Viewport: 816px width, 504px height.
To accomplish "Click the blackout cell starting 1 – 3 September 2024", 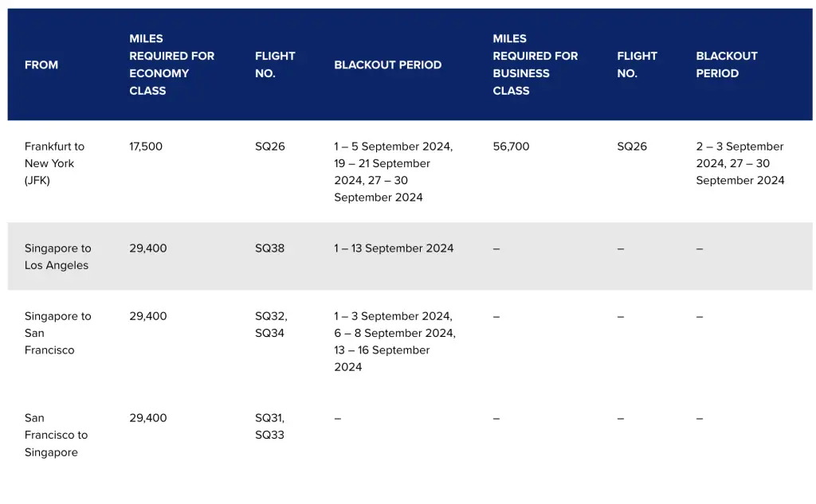I will click(394, 342).
